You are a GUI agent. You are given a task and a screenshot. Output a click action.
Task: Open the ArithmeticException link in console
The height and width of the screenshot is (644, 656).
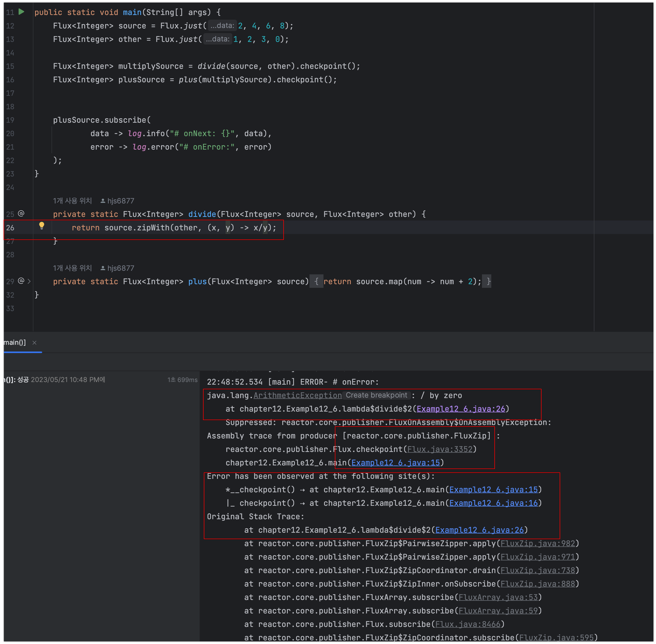point(297,396)
